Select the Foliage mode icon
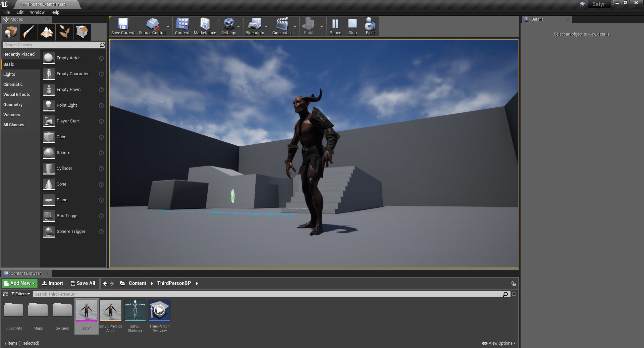This screenshot has width=644, height=348. coord(64,32)
